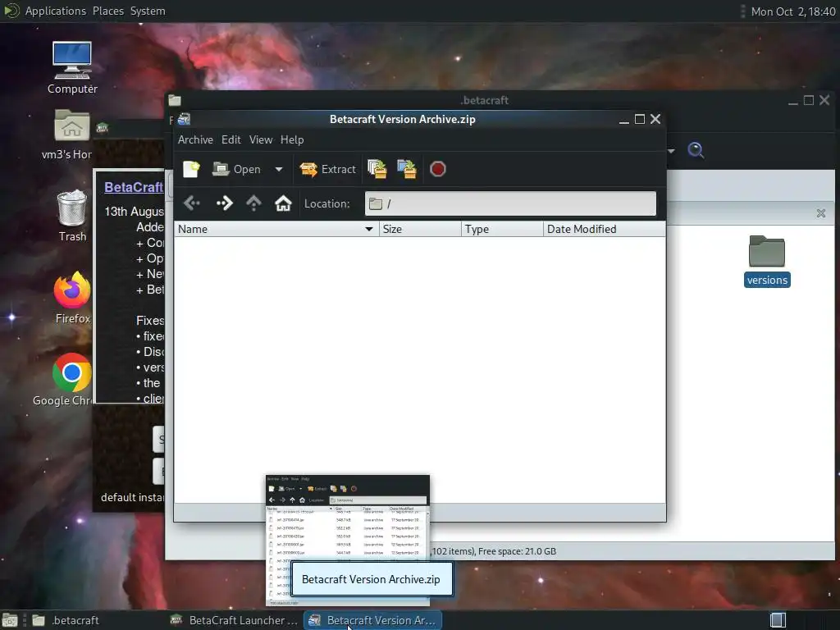Viewport: 840px width, 630px height.
Task: Click the Extract button
Action: click(327, 169)
